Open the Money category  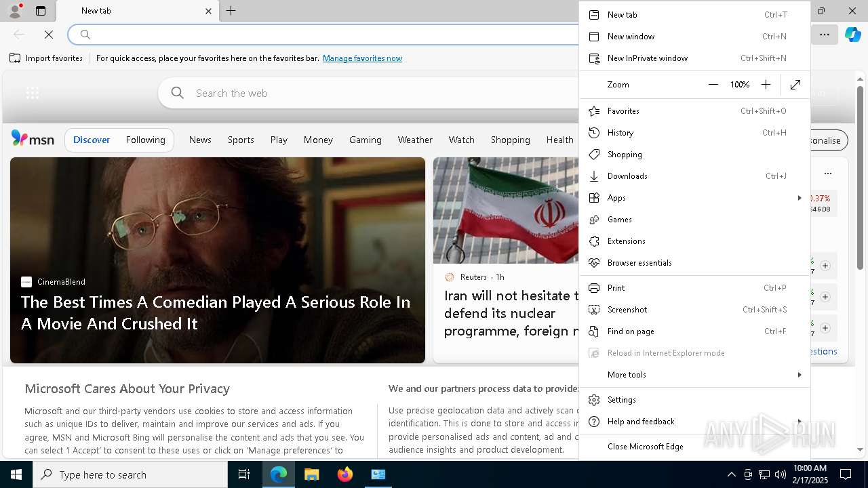tap(318, 140)
